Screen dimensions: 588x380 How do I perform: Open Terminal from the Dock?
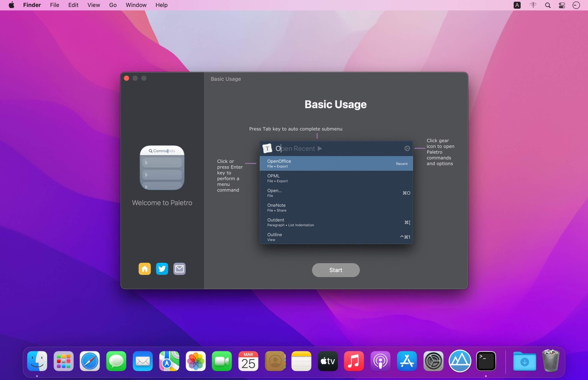tap(486, 361)
